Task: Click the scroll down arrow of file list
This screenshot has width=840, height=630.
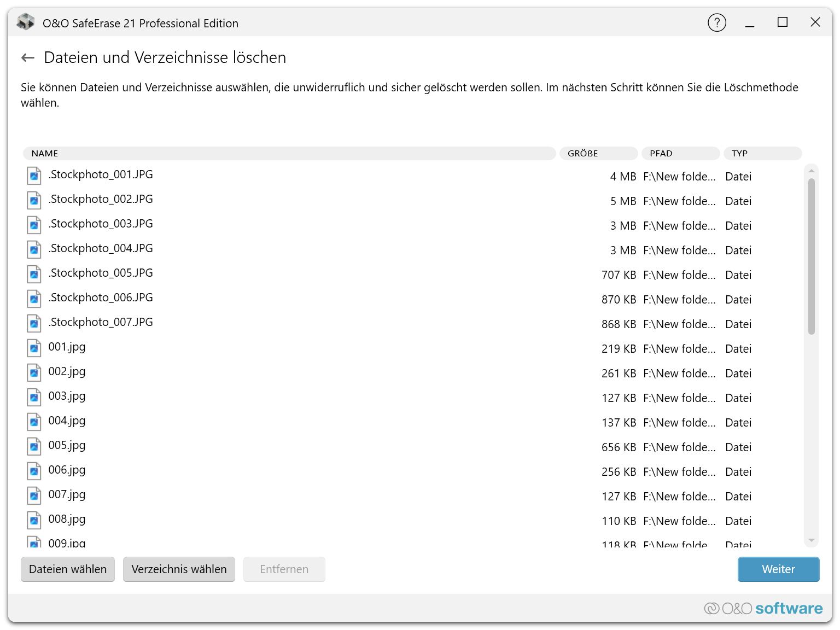Action: (812, 540)
